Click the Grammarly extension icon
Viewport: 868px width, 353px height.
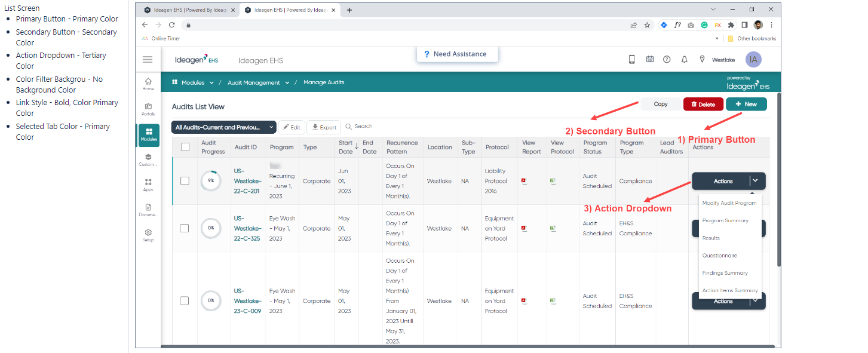tap(704, 25)
